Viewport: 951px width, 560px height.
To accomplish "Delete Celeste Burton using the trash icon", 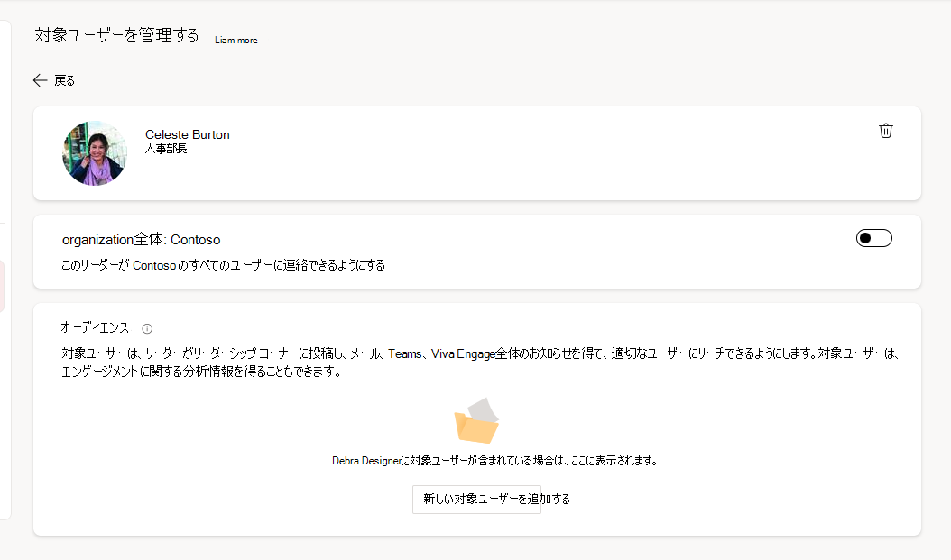I will click(x=885, y=131).
